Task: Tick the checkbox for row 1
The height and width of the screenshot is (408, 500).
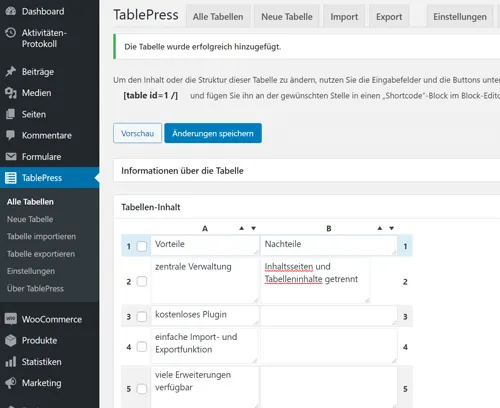Action: (x=142, y=246)
